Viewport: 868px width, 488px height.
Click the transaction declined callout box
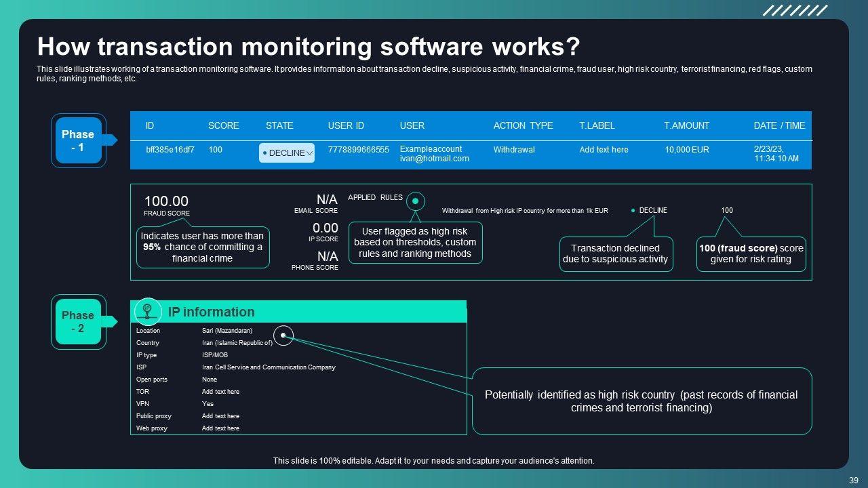[x=616, y=253]
